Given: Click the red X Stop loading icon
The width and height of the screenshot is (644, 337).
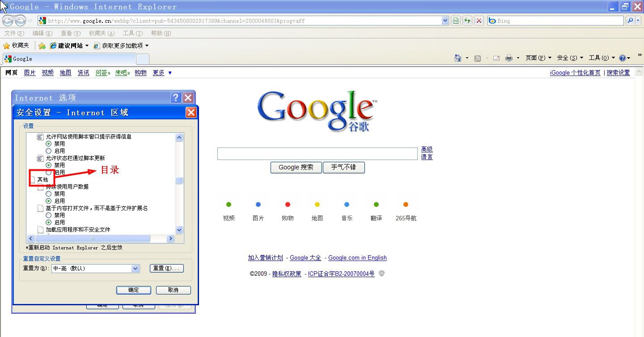Looking at the screenshot, I should tap(479, 21).
